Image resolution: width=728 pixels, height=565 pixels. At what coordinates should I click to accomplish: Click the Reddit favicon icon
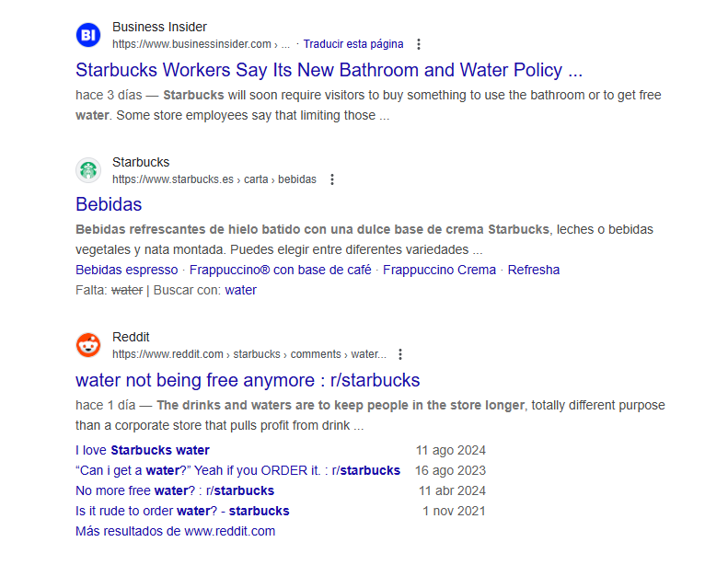[x=88, y=345]
